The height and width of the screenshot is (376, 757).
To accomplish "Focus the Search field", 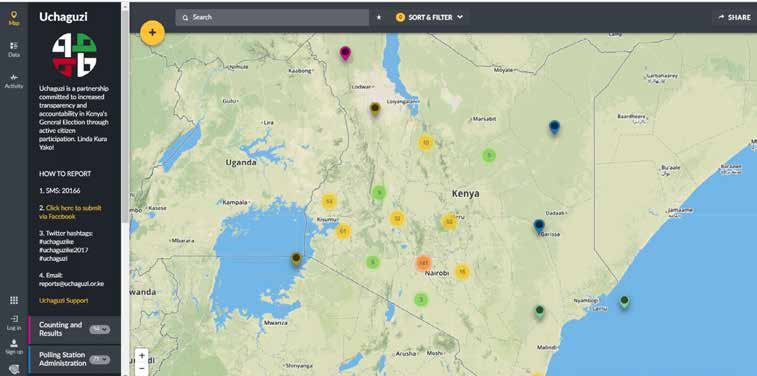I will (x=272, y=17).
